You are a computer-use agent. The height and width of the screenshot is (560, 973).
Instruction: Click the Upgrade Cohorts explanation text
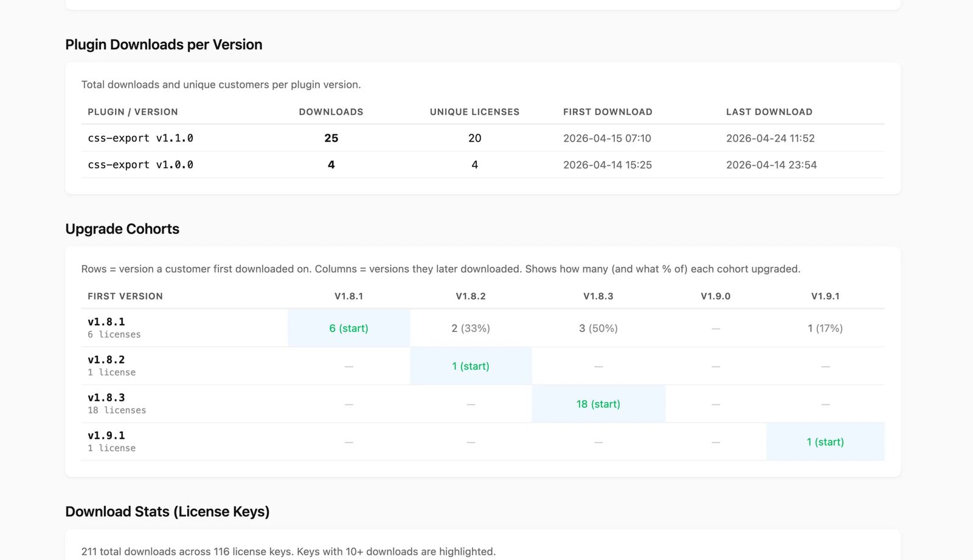(x=441, y=269)
